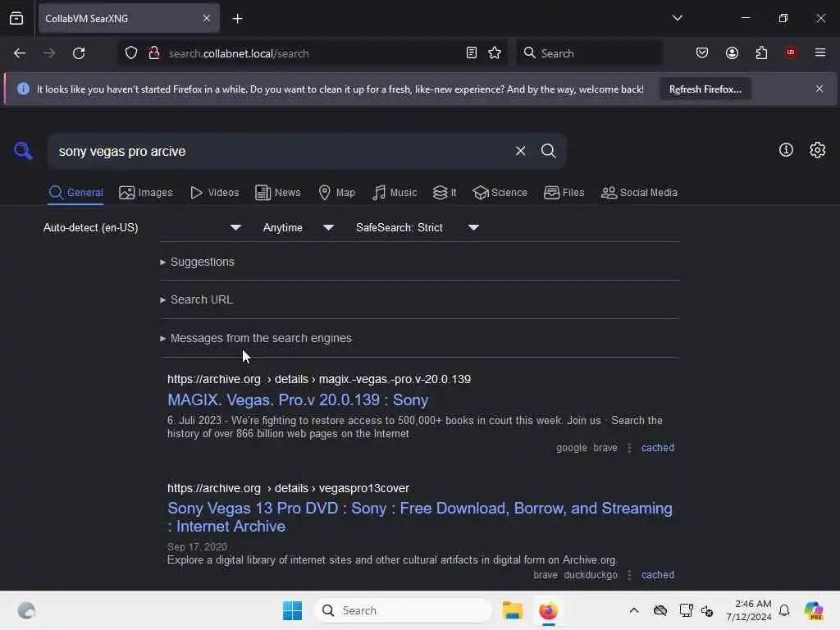
Task: Open options dots beside google brave
Action: 629,448
